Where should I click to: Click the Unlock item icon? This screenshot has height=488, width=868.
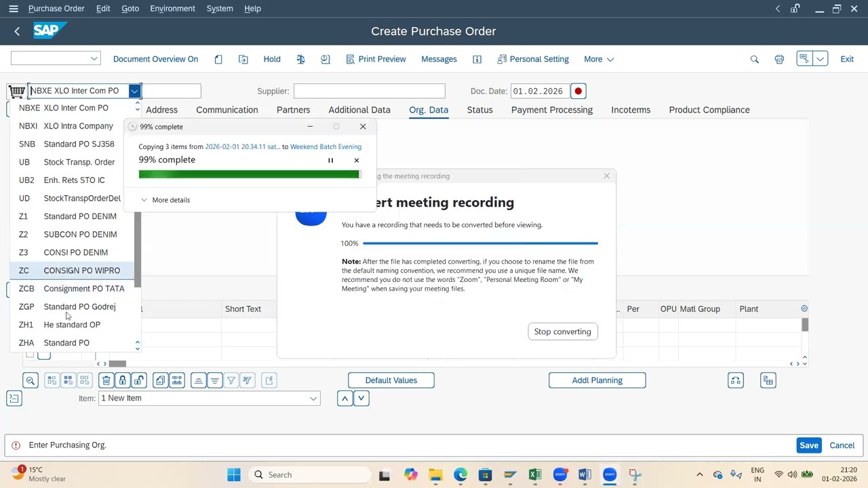tap(138, 380)
